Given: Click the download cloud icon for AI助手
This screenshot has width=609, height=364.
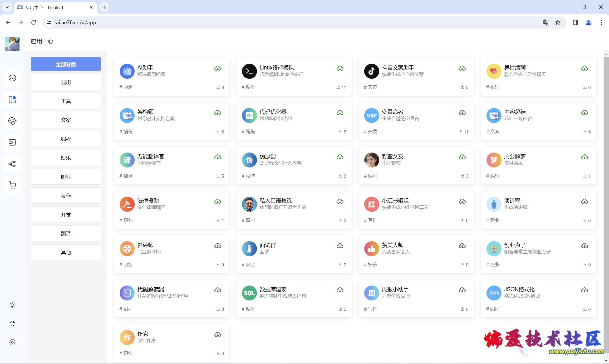Looking at the screenshot, I should pyautogui.click(x=218, y=69).
